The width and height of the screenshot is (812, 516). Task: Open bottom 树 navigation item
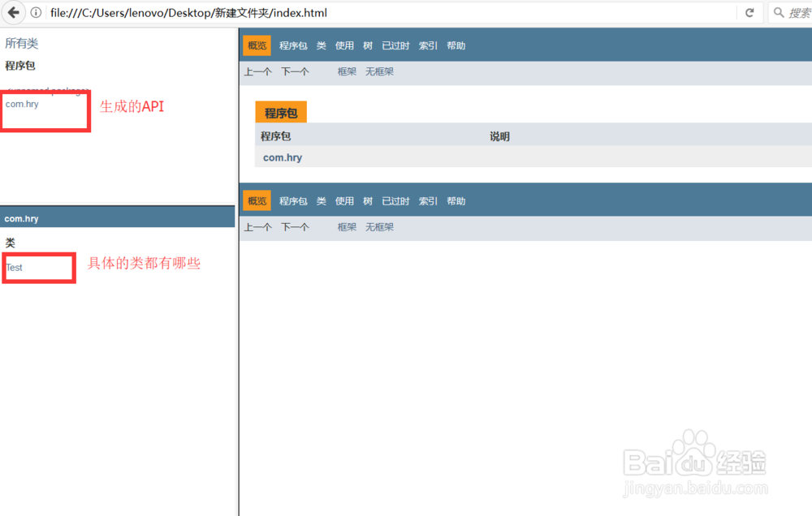pos(368,201)
